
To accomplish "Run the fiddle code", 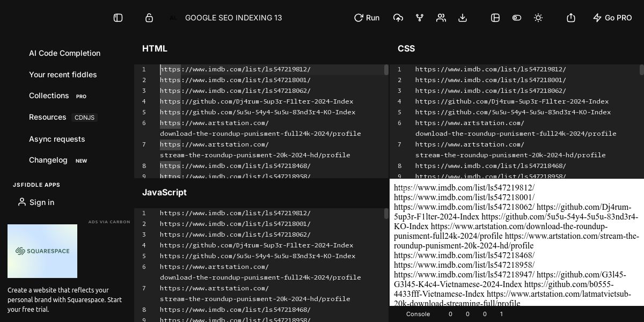I will 367,18.
